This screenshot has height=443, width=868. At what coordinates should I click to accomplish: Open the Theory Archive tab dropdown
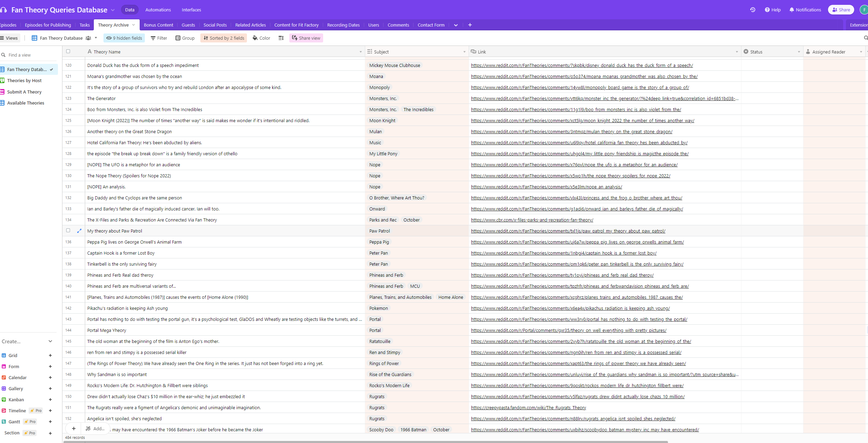(133, 25)
